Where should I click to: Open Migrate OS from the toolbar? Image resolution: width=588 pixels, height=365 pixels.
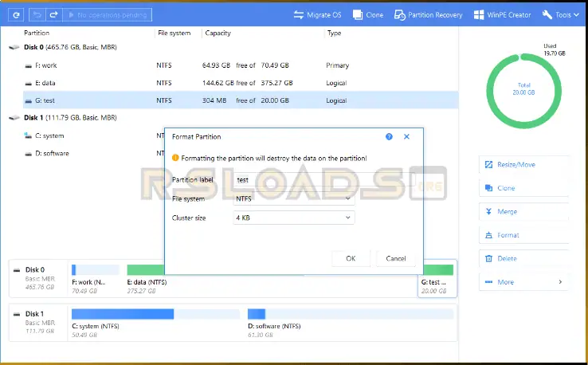pyautogui.click(x=317, y=15)
